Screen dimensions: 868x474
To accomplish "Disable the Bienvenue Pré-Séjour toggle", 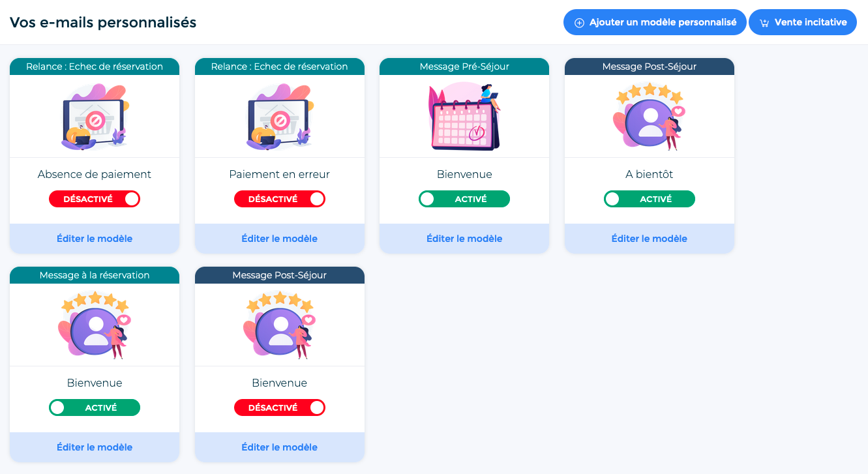I will click(x=464, y=199).
